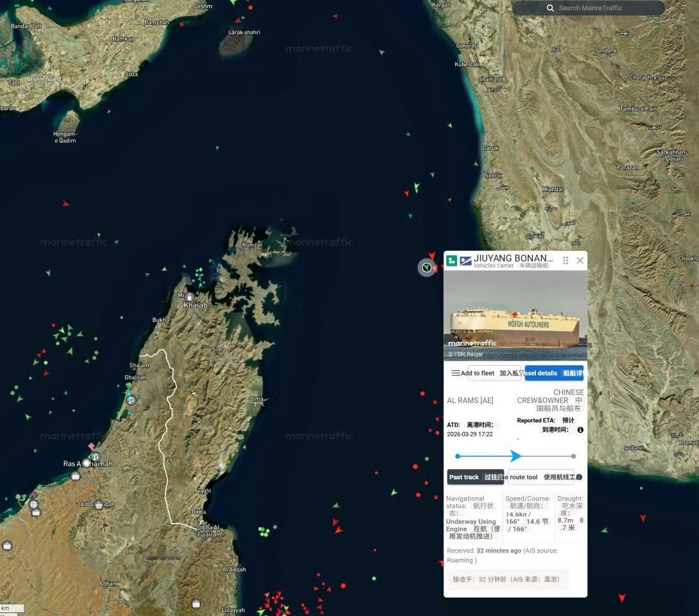Click the JIUYANG BONAN vessel name title
The image size is (699, 616).
[513, 258]
